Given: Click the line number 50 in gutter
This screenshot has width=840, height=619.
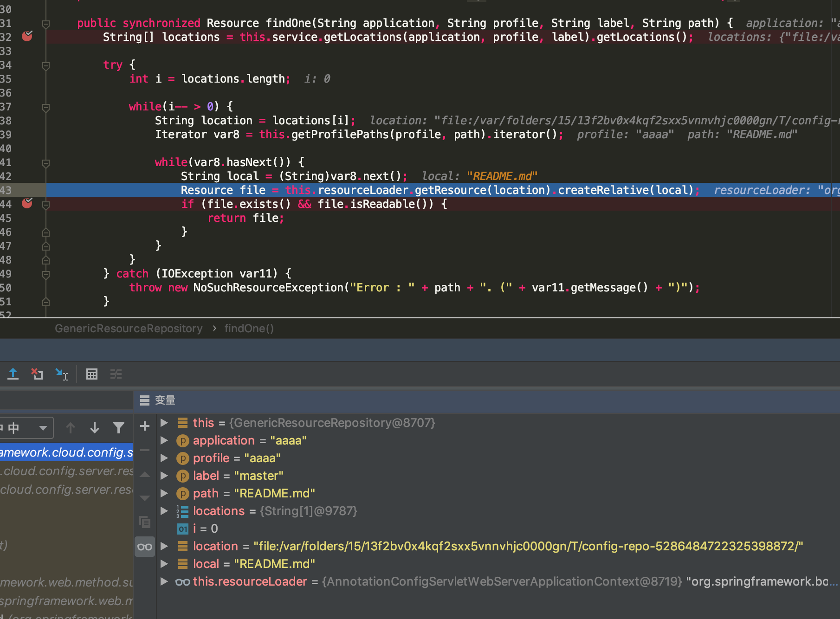Looking at the screenshot, I should [6, 287].
